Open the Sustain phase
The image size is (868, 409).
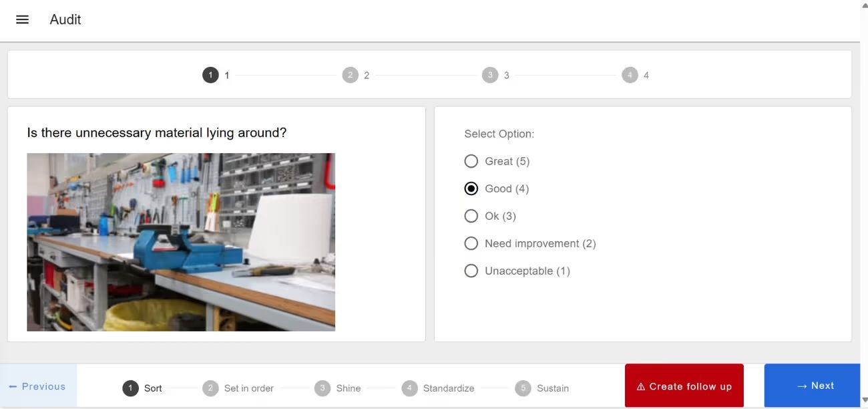click(x=523, y=388)
